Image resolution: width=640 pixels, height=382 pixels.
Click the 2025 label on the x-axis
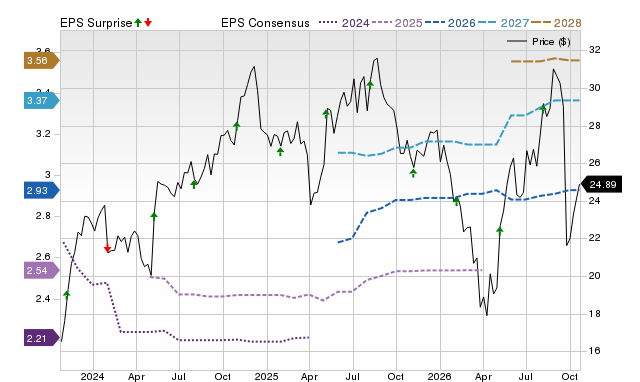click(x=266, y=376)
